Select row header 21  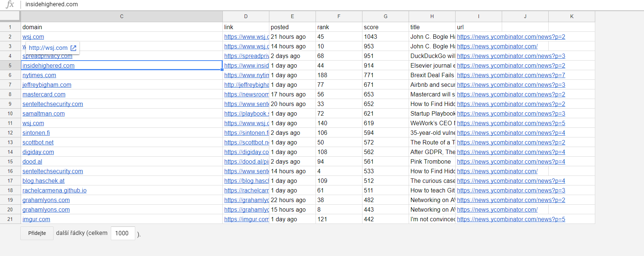[10, 219]
